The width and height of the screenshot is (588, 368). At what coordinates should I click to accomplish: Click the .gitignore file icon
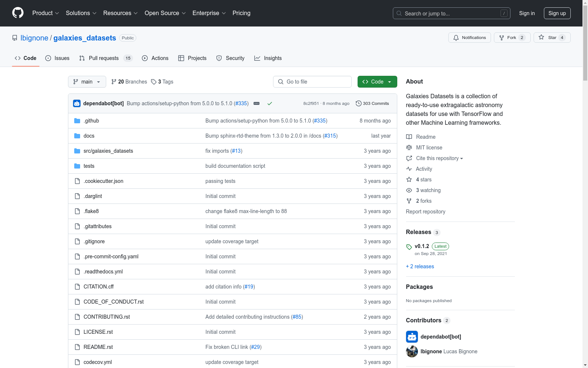77,241
